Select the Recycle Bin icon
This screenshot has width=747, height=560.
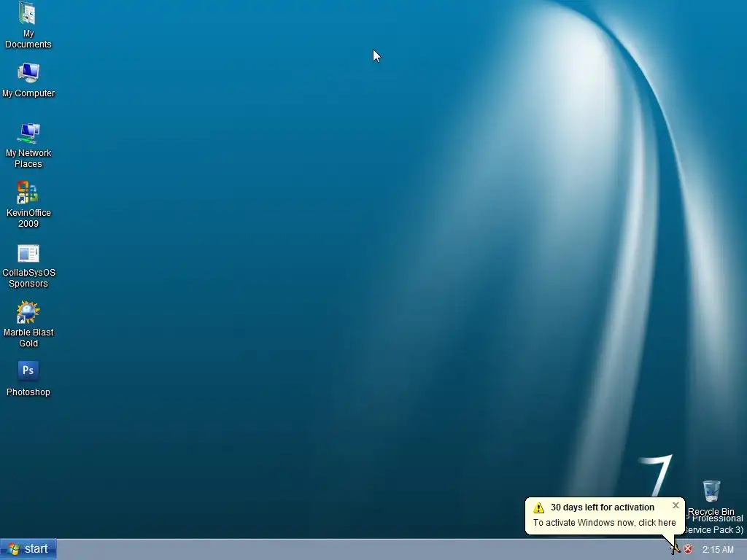pos(711,497)
